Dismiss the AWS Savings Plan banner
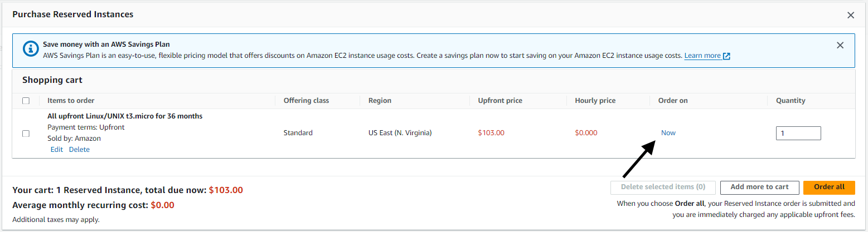The width and height of the screenshot is (868, 232). click(x=840, y=46)
